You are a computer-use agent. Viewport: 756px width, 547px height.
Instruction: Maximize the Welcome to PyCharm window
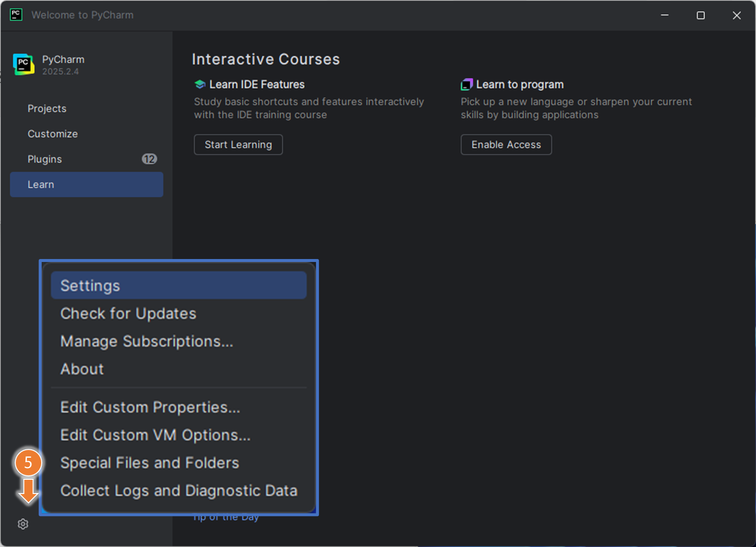click(701, 15)
